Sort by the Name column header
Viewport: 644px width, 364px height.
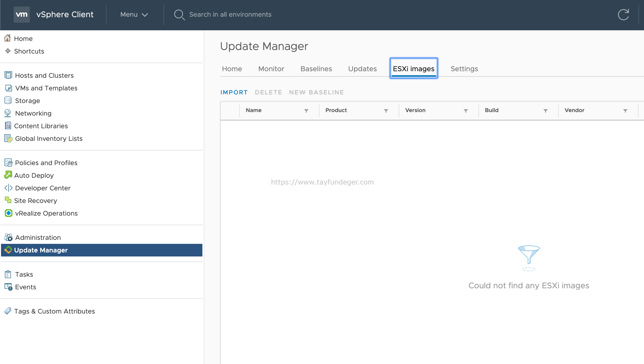tap(254, 110)
